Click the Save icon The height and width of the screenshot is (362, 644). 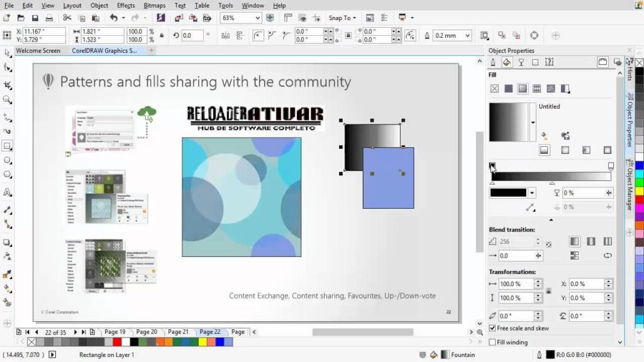pyautogui.click(x=35, y=18)
